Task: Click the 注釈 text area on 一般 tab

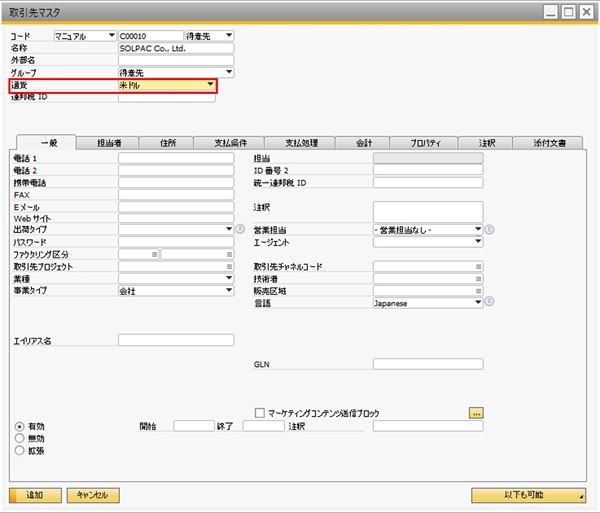Action: (x=428, y=212)
